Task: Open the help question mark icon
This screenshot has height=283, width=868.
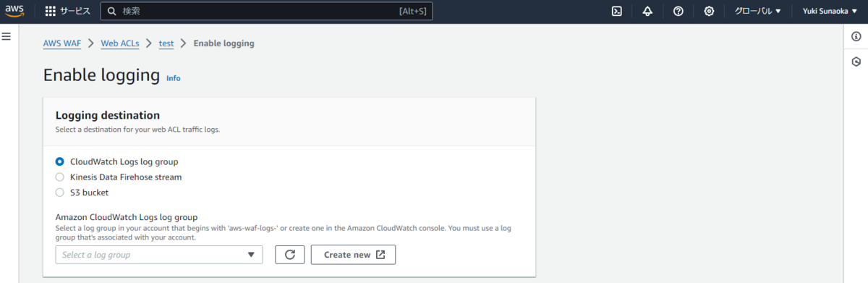Action: tap(678, 11)
